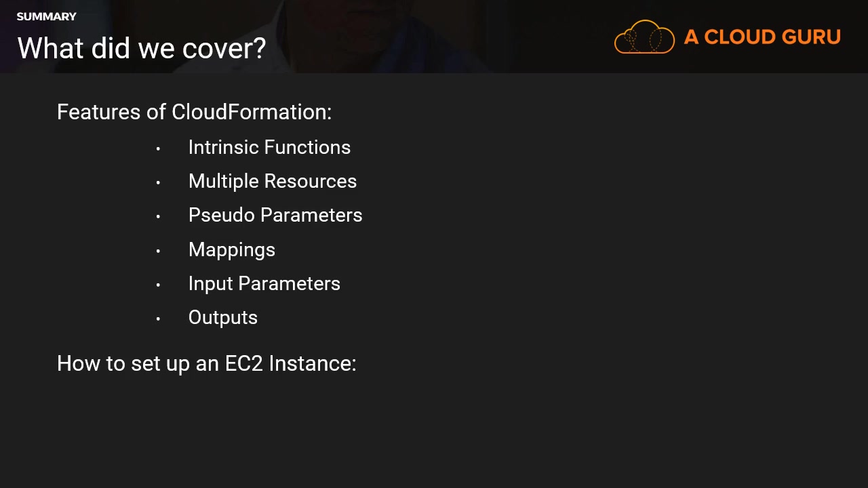This screenshot has width=868, height=488.
Task: Click the bullet dot beside Outputs
Action: [x=158, y=319]
